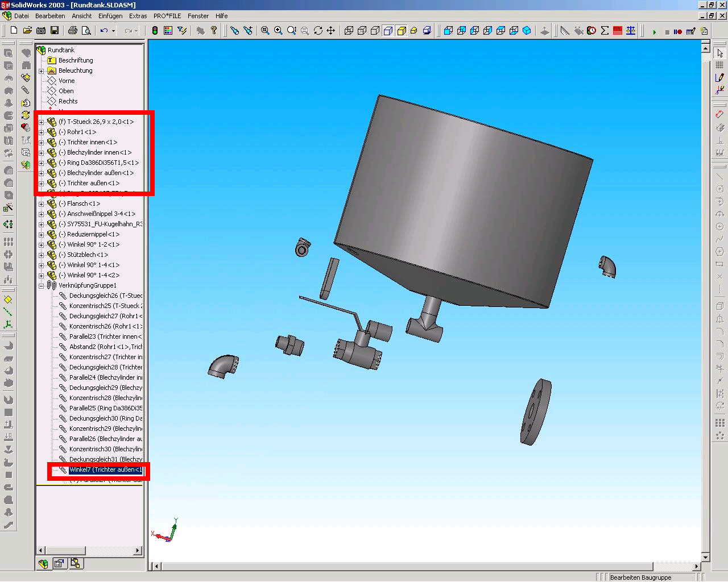Open the Extras menu
Viewport: 728px width, 582px height.
pos(138,16)
